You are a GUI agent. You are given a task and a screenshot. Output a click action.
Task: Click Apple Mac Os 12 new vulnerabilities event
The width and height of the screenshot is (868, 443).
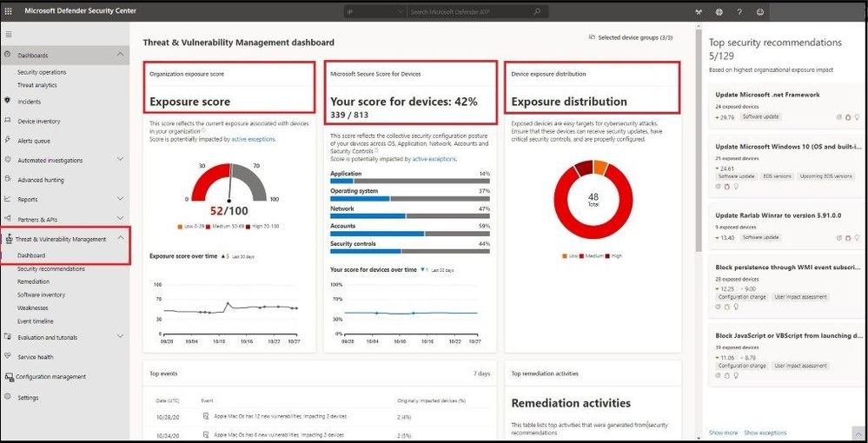280,416
